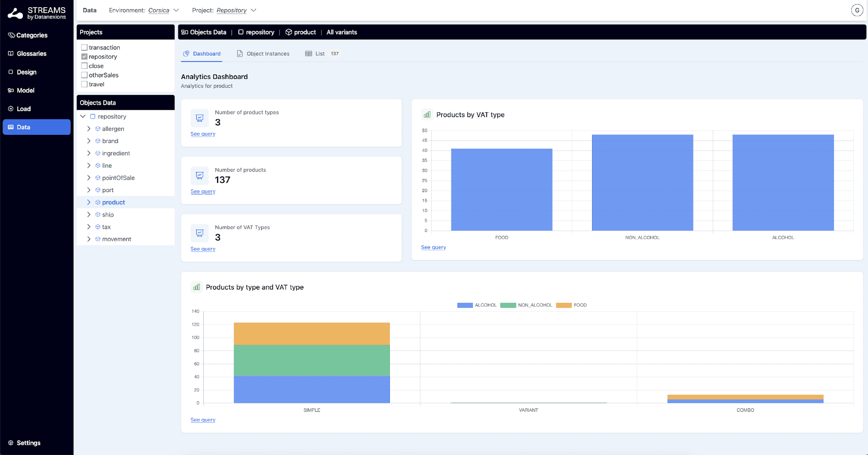Image resolution: width=868 pixels, height=455 pixels.
Task: Click the product cube icon in breadcrumb
Action: pyautogui.click(x=289, y=32)
